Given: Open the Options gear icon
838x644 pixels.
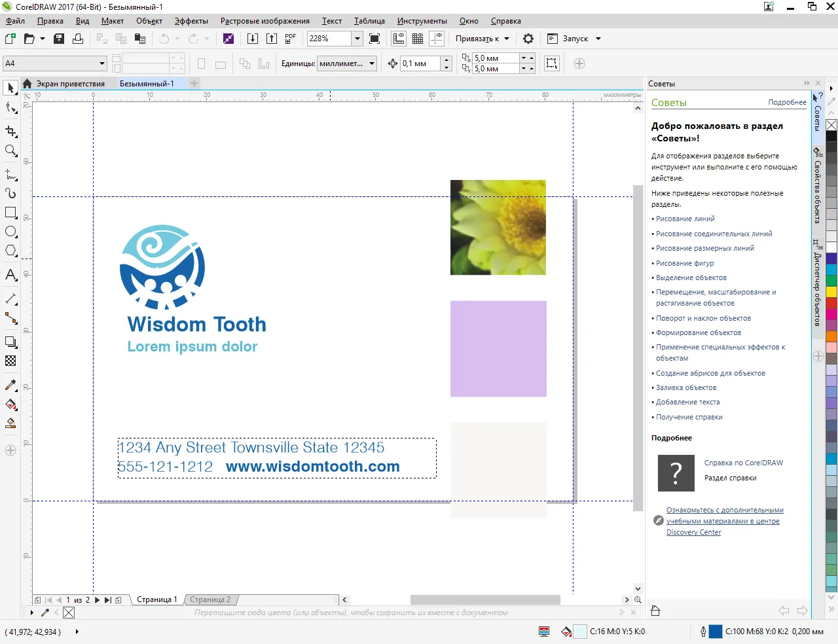Looking at the screenshot, I should pos(528,39).
